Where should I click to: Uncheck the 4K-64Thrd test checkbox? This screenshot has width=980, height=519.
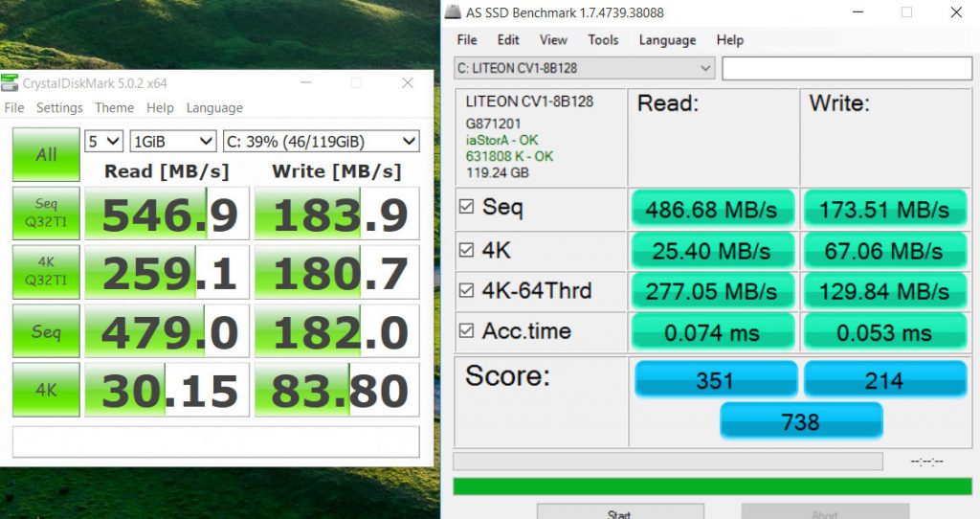[x=466, y=290]
